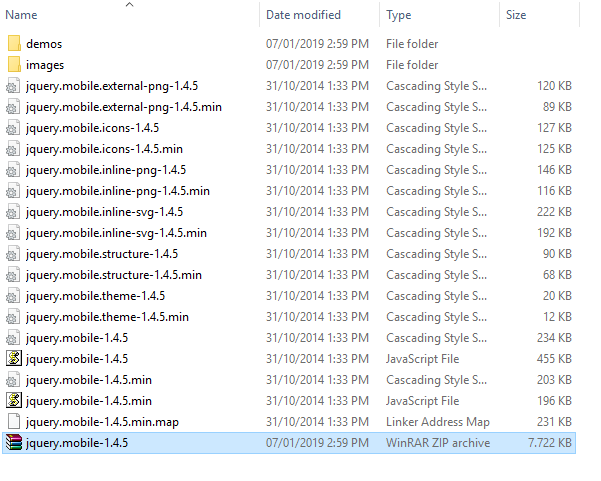This screenshot has width=601, height=481.
Task: Sort the files by the Name column header
Action: coord(21,15)
